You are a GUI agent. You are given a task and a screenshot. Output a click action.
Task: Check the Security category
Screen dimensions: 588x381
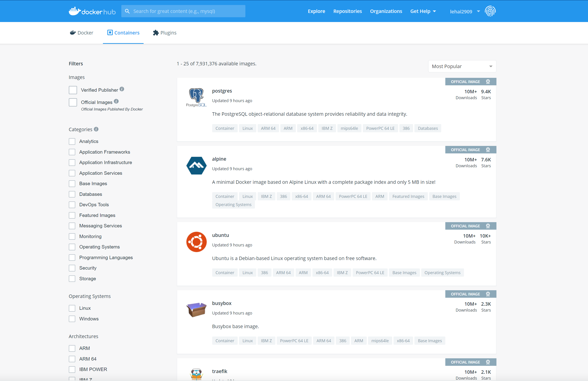72,268
